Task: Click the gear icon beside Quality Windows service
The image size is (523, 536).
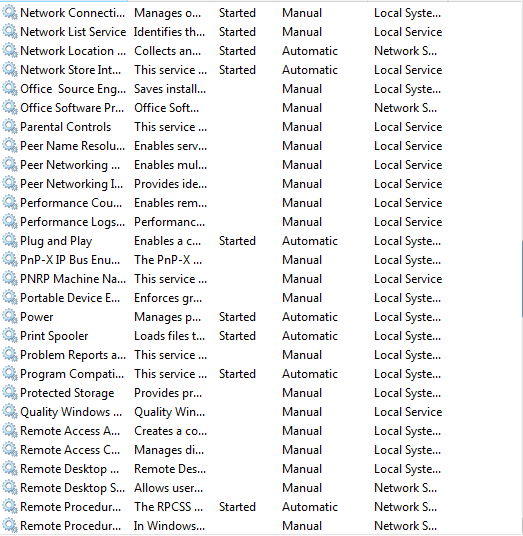Action: coord(10,412)
